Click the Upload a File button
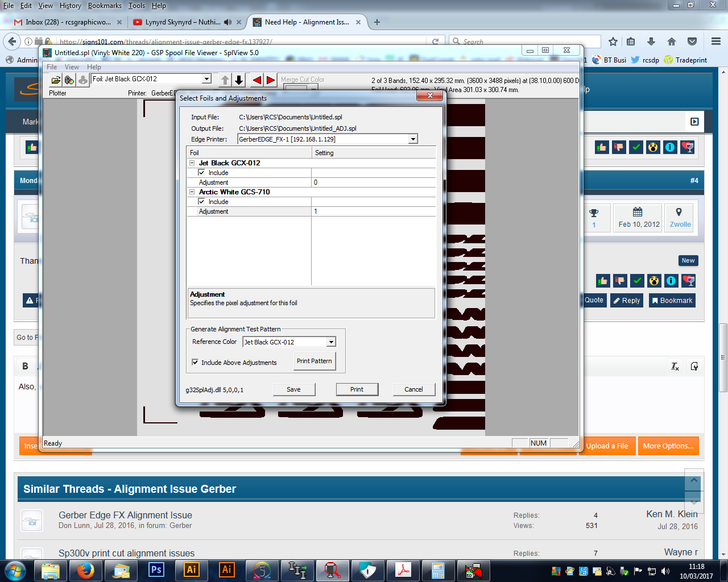Viewport: 728px width, 582px height. click(x=607, y=446)
